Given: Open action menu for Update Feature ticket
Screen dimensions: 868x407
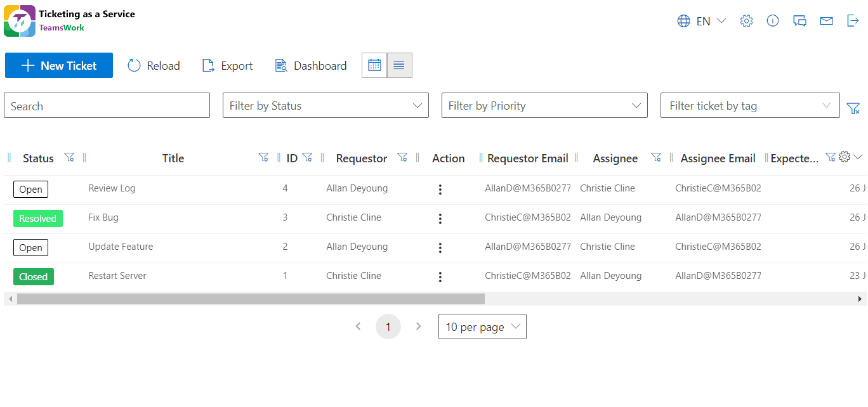Looking at the screenshot, I should (x=440, y=248).
